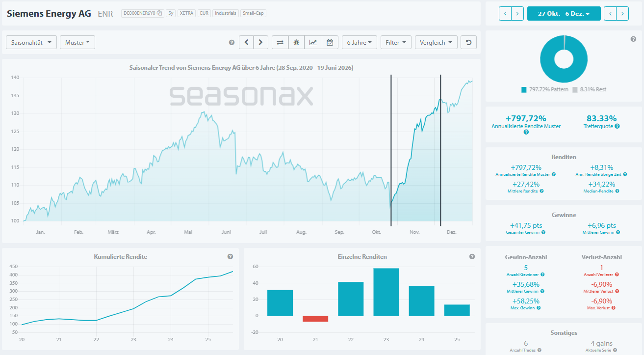Viewport: 644px width, 355px height.
Task: Click the +41,75 pts Gesamter Gewinn value
Action: pos(525,225)
